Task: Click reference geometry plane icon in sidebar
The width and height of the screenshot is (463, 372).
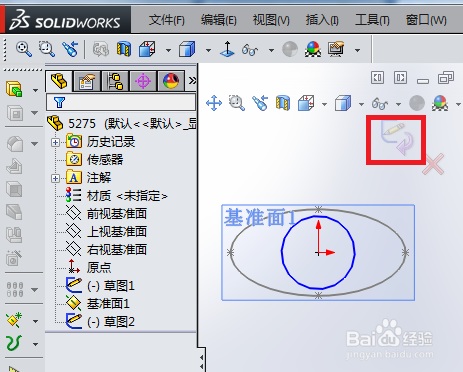Action: (14, 319)
